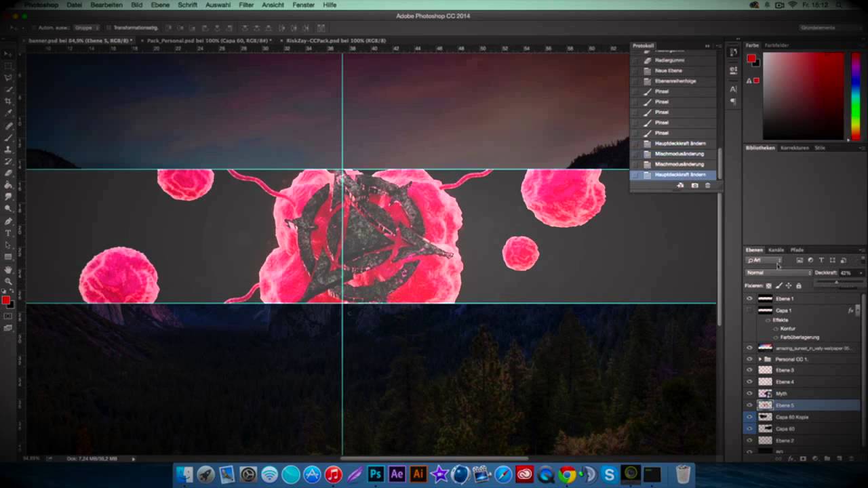Image resolution: width=868 pixels, height=488 pixels.
Task: Open the Ebene menu
Action: [x=160, y=5]
